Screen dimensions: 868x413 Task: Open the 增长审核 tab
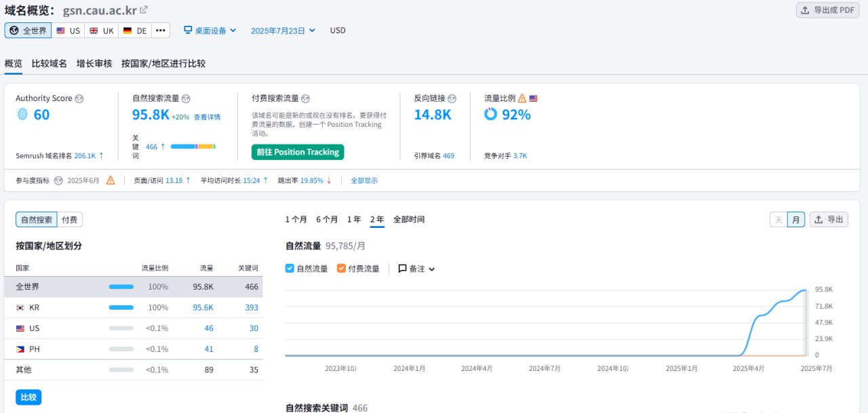tap(94, 64)
